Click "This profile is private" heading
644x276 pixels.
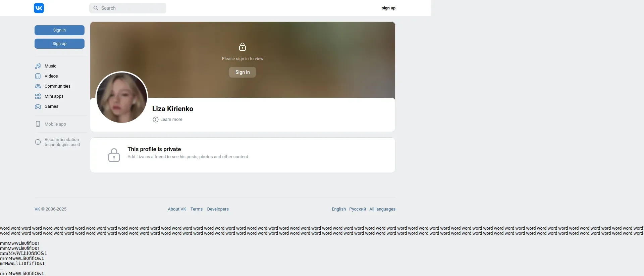(x=154, y=149)
